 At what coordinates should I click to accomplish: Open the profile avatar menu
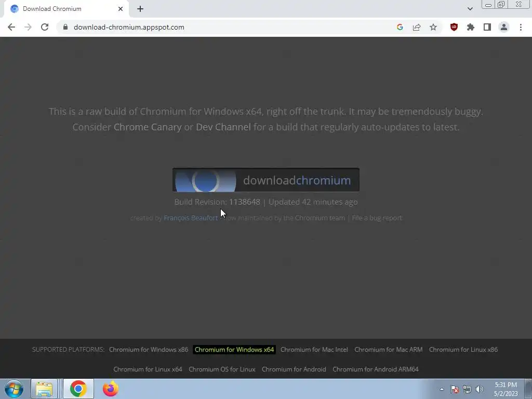click(504, 27)
